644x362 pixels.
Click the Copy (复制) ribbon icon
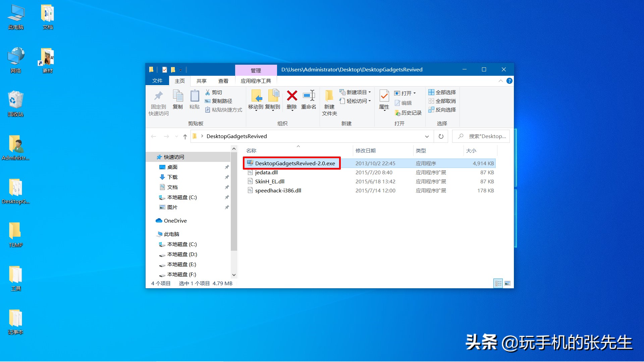click(x=178, y=96)
